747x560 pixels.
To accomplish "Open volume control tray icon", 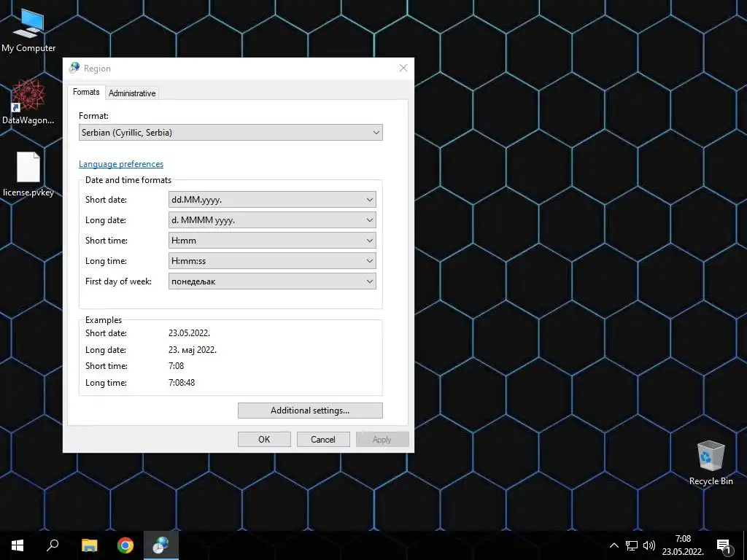I will coord(649,545).
